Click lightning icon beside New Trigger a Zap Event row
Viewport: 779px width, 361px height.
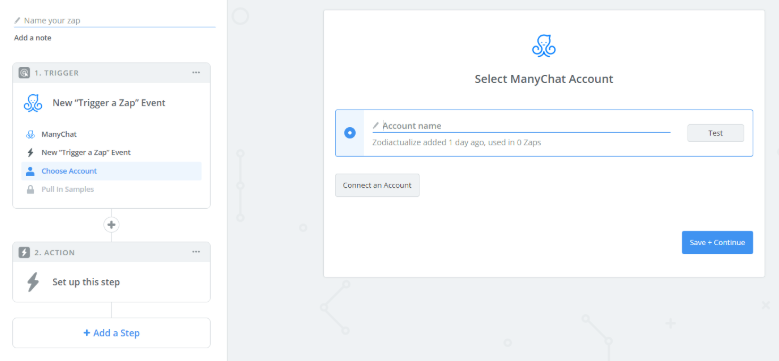pos(30,152)
